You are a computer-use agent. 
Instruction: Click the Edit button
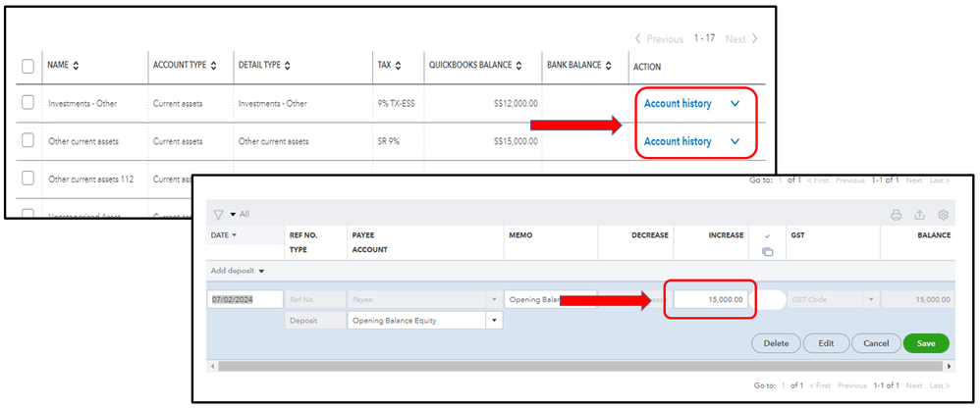(x=826, y=343)
